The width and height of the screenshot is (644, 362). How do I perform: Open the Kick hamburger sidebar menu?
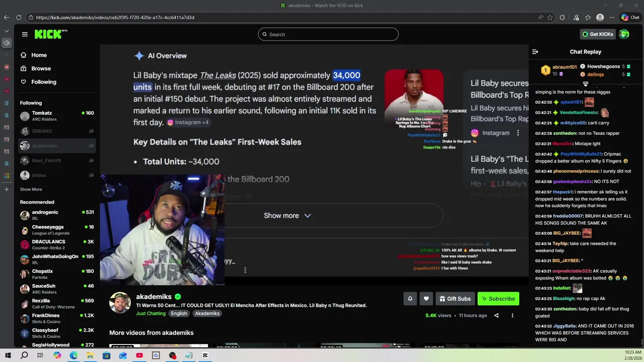[25, 34]
